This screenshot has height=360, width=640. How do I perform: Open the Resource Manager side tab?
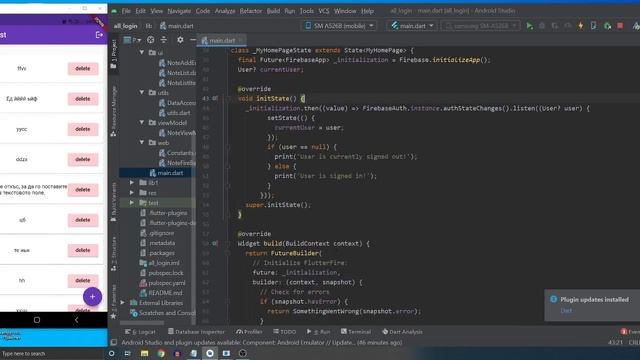coord(113,111)
